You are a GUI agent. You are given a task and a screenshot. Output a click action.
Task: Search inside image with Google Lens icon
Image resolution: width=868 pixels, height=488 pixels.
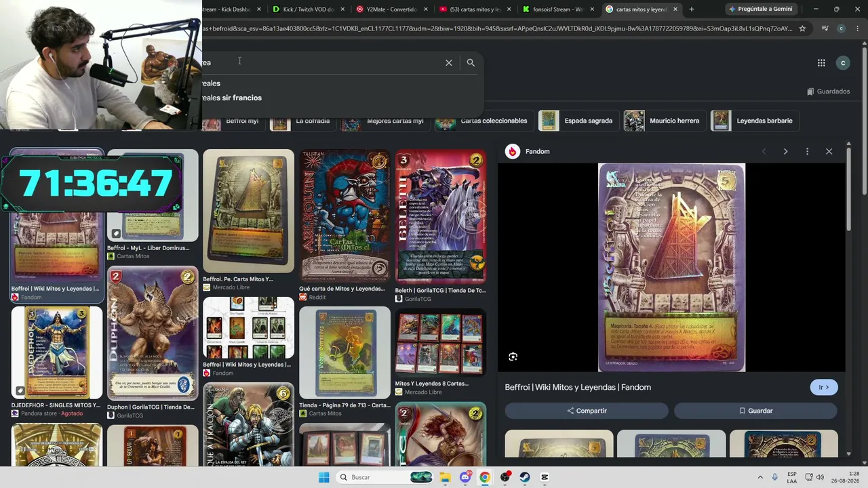[513, 357]
